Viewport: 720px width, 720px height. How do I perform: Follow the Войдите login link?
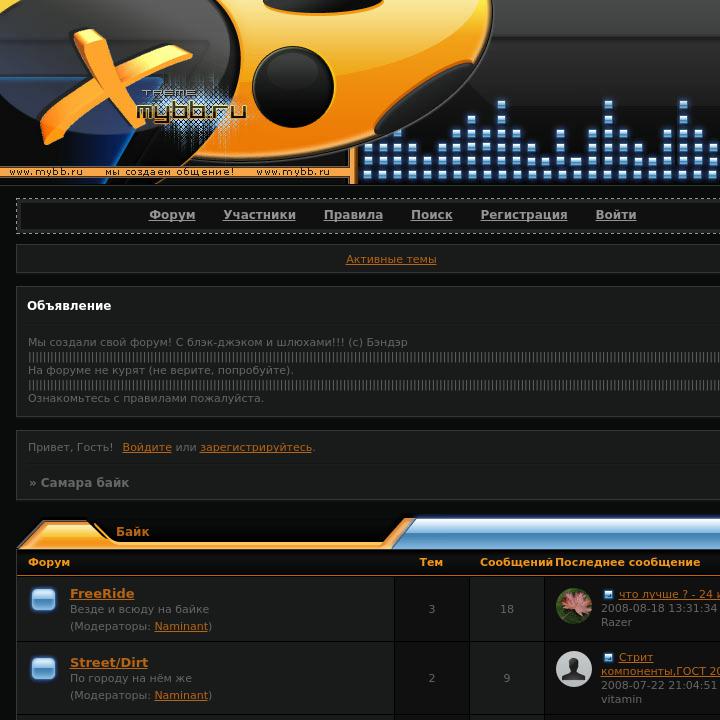click(147, 447)
